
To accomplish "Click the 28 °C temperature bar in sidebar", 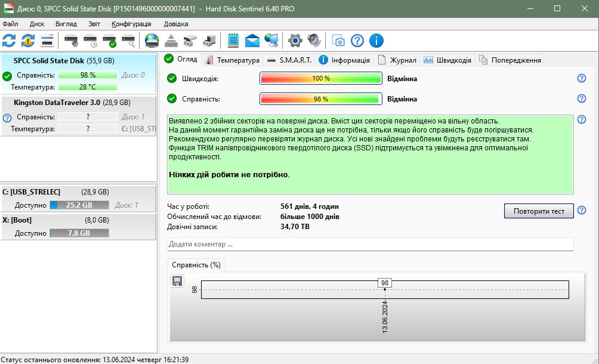I will 88,87.
